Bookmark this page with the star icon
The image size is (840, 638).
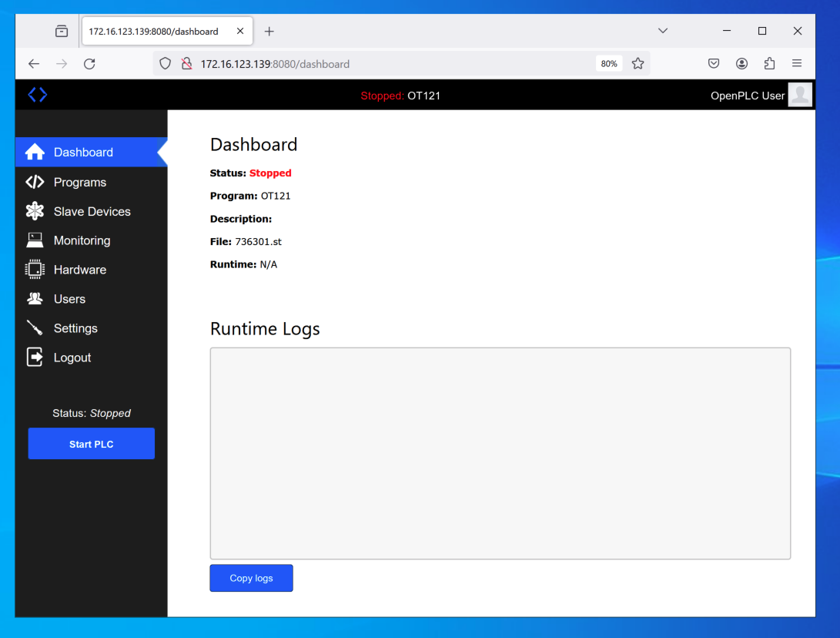pyautogui.click(x=638, y=64)
